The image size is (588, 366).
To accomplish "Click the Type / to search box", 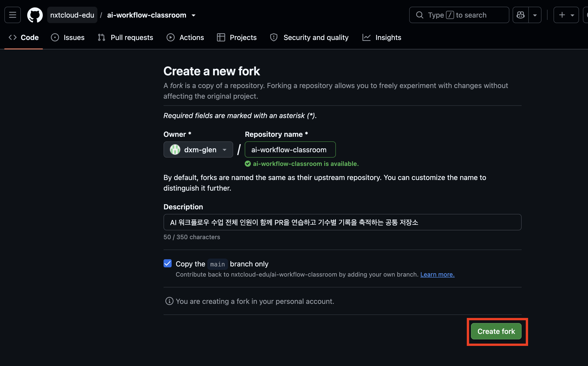I will (x=459, y=15).
